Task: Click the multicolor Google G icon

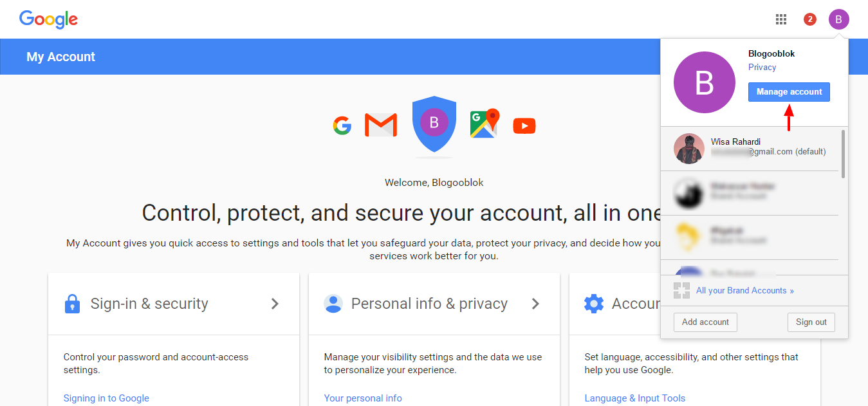Action: 342,125
